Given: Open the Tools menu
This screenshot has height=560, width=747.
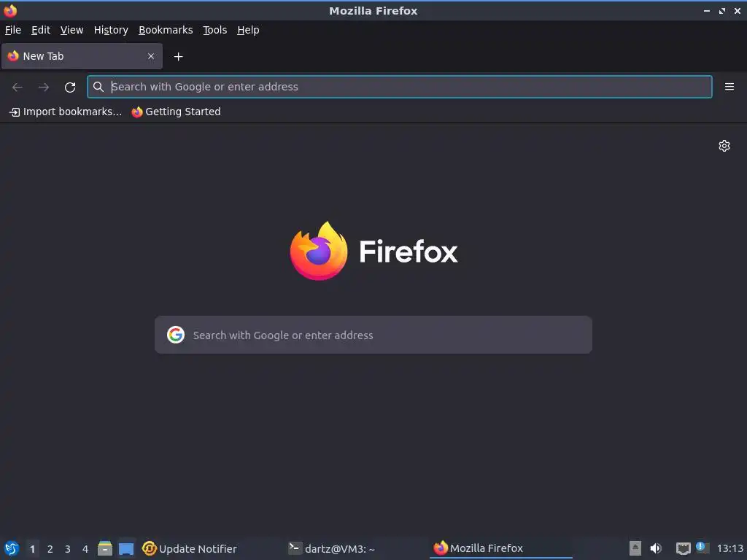Looking at the screenshot, I should tap(215, 30).
